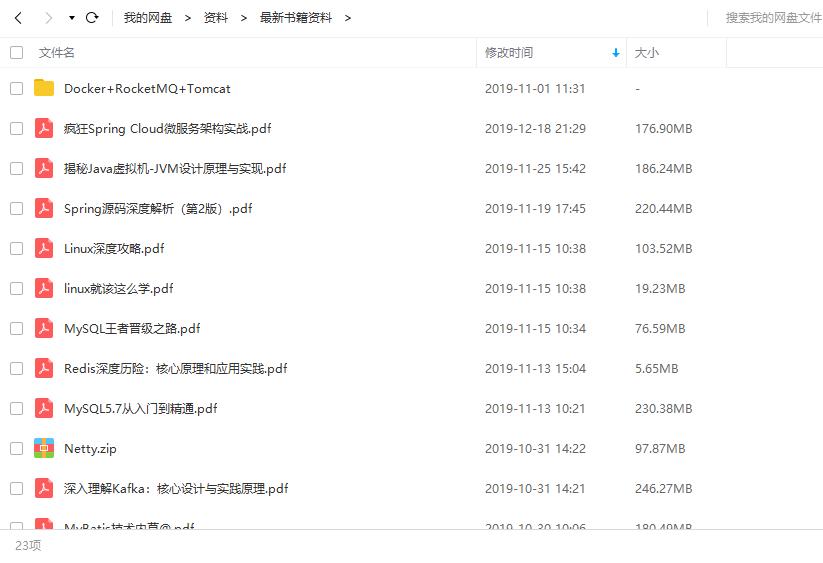Tick the select-all checkbox in the header
The image size is (823, 563).
click(17, 52)
